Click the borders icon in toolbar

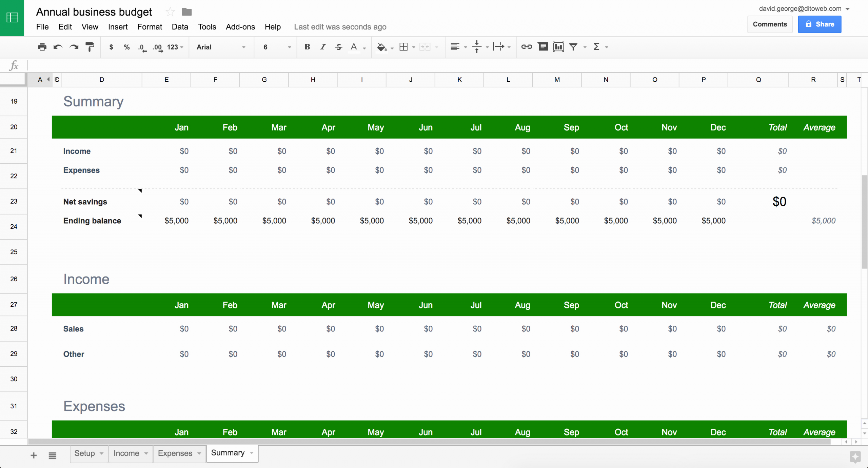(403, 47)
